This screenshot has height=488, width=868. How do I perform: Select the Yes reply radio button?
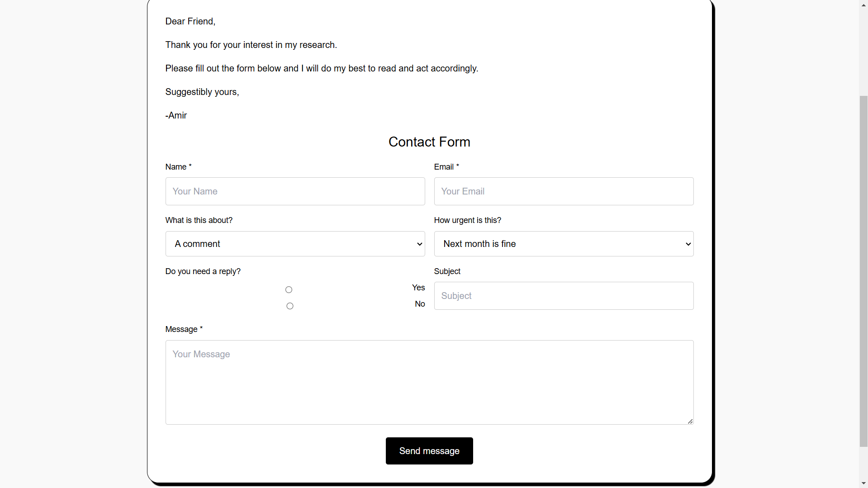[289, 290]
